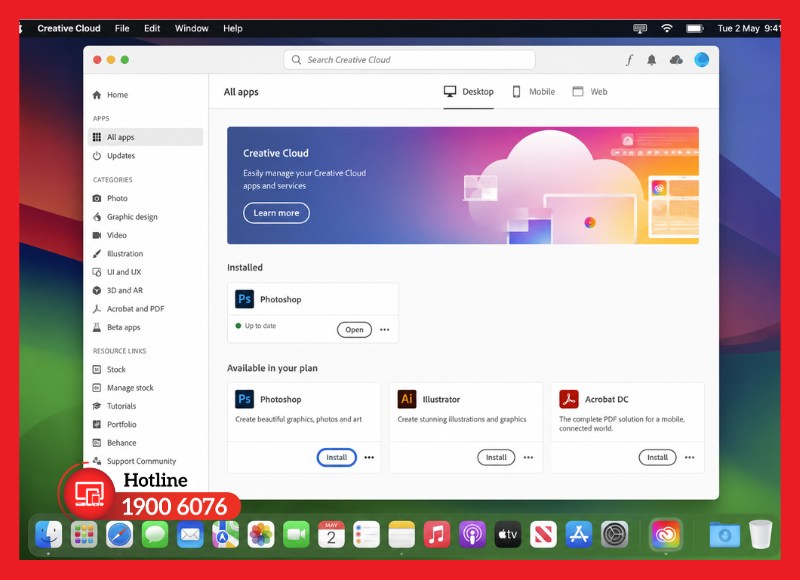Open Beta apps in the sidebar
800x580 pixels.
116,327
